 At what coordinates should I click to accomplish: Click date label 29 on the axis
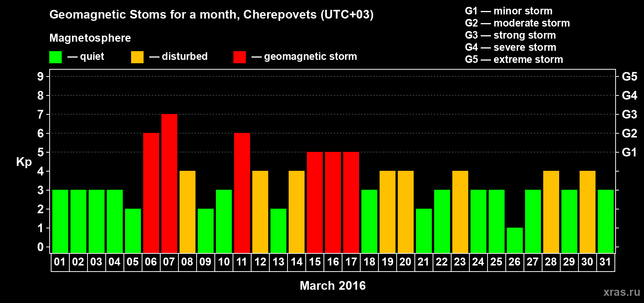(569, 262)
